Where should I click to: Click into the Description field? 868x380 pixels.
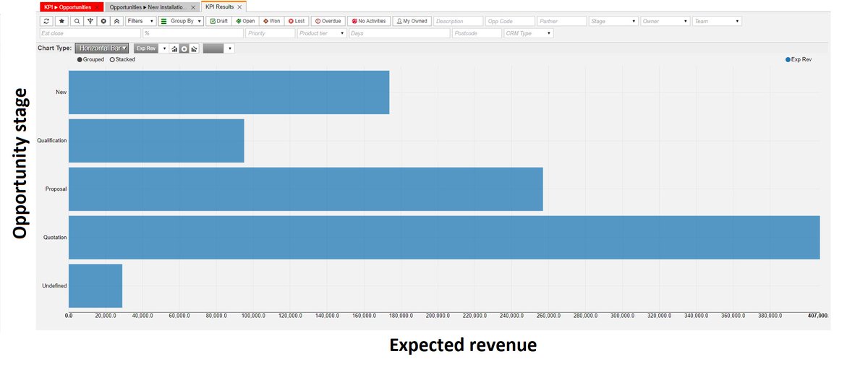[459, 21]
